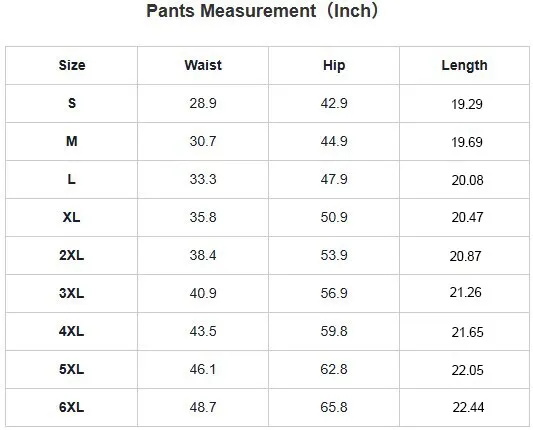This screenshot has width=533, height=430.
Task: Select the XL size row label
Action: (72, 217)
